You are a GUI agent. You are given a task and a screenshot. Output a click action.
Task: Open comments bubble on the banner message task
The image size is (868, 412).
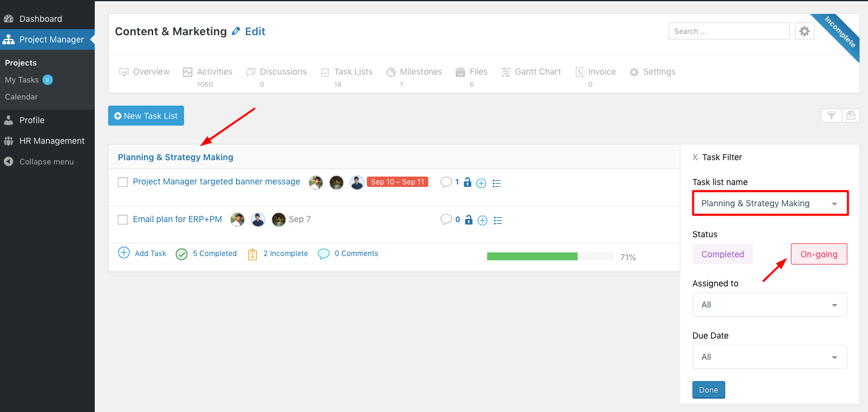tap(448, 183)
